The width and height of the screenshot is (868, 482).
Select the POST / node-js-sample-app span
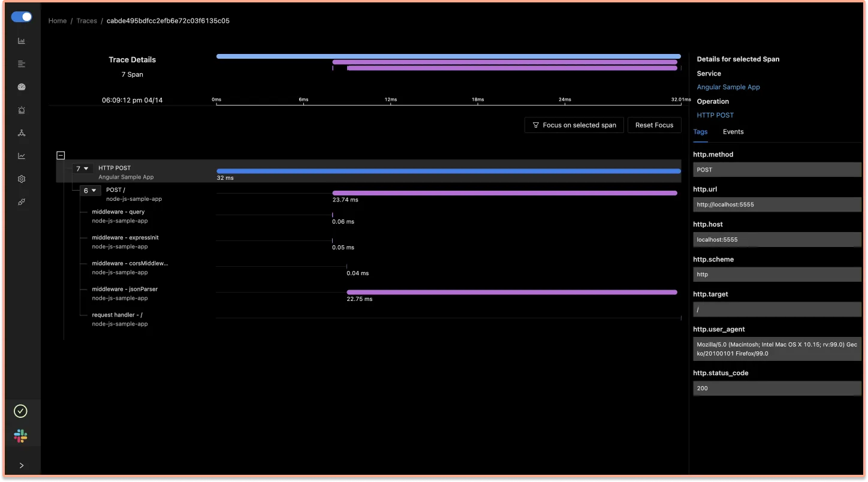coord(134,194)
